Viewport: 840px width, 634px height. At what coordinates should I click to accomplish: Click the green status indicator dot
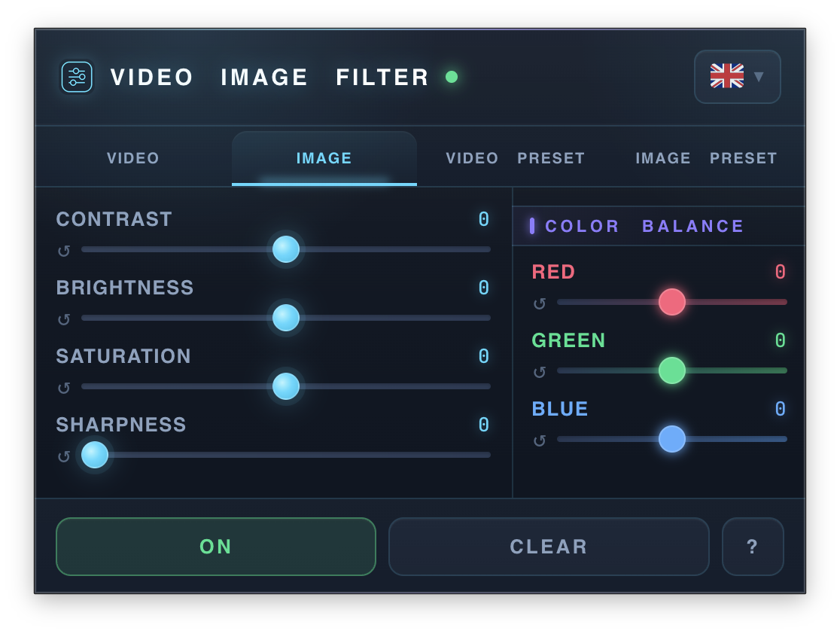452,77
